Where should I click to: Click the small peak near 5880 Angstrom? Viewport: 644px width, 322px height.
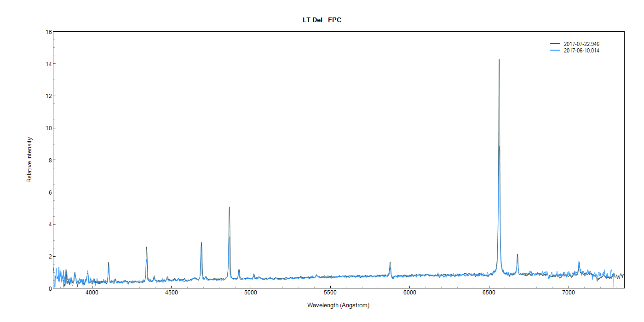(x=390, y=263)
